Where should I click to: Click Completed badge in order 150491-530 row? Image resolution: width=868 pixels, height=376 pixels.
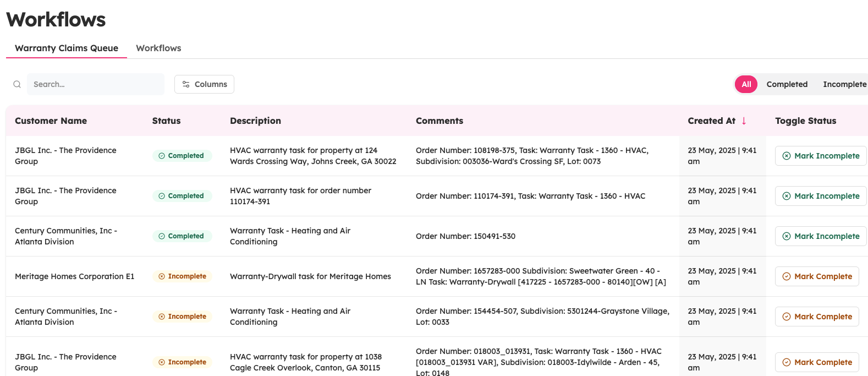tap(182, 236)
